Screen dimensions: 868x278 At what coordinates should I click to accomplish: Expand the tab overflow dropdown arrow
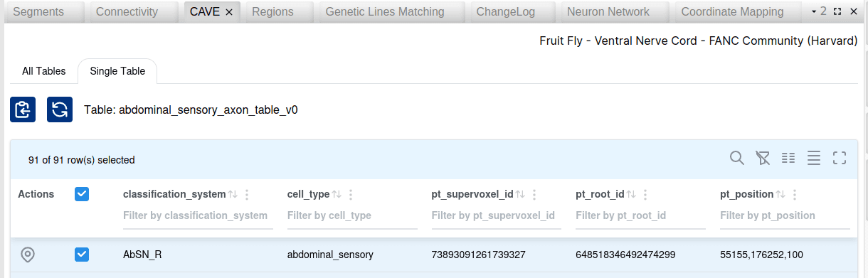[x=814, y=11]
